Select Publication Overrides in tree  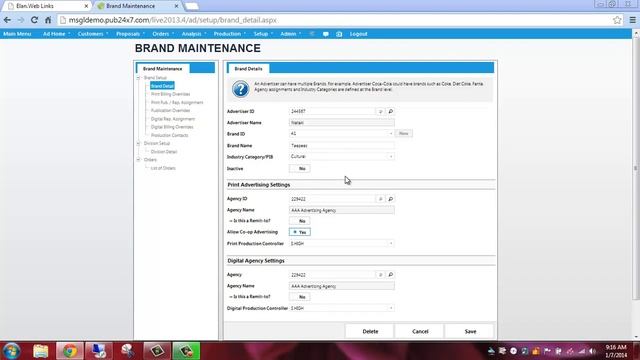point(170,111)
